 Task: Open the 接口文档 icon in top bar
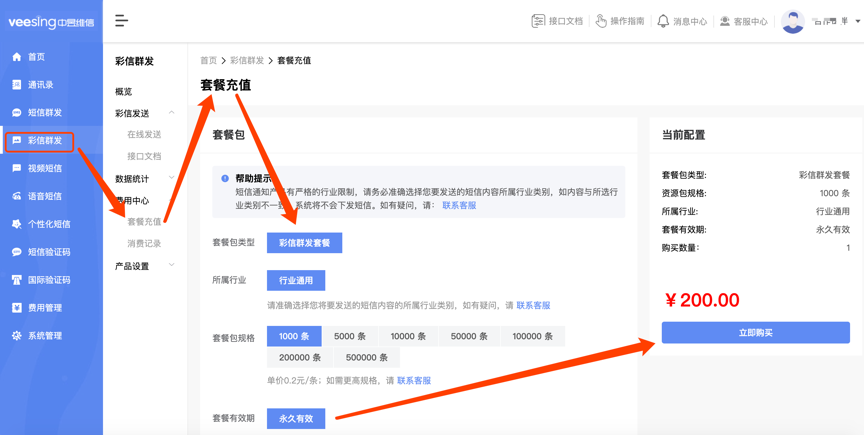[538, 21]
